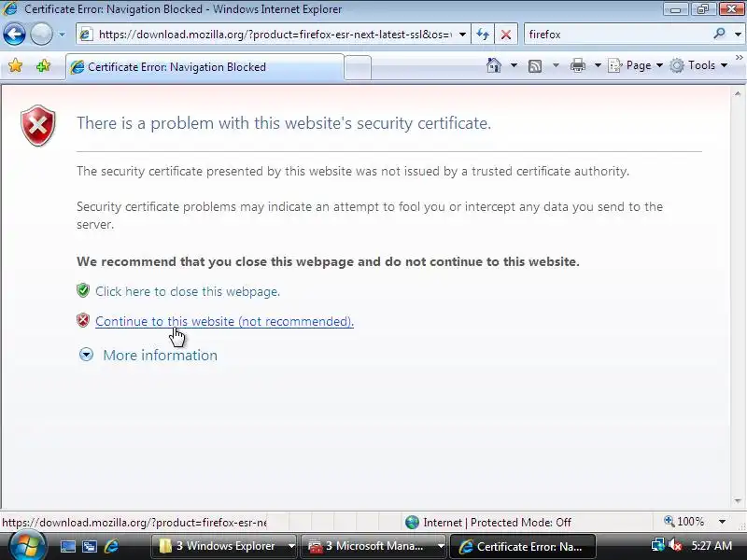
Task: Expand the address bar history dropdown
Action: 462,35
